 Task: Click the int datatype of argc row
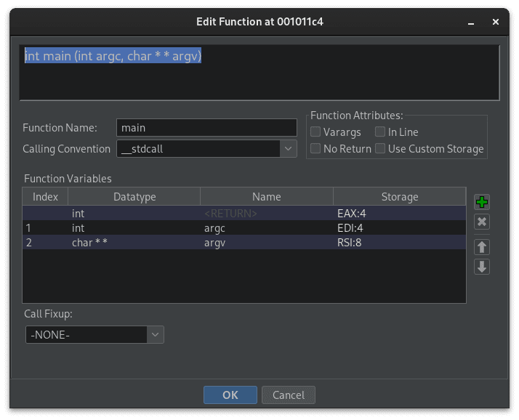(x=134, y=227)
